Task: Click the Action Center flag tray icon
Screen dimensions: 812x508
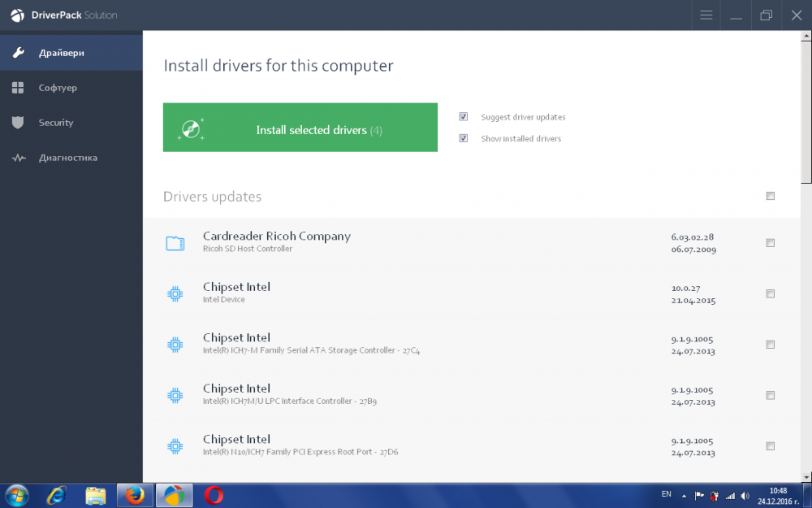Action: pyautogui.click(x=699, y=496)
